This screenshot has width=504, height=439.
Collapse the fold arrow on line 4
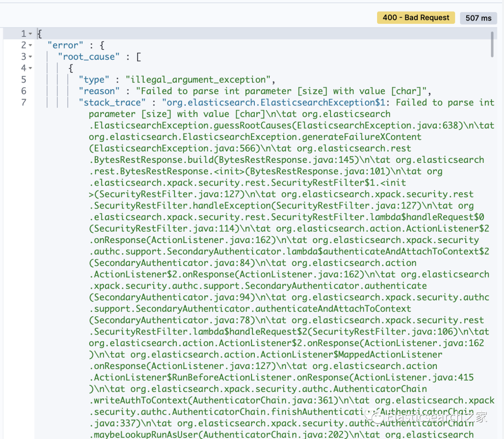point(30,68)
